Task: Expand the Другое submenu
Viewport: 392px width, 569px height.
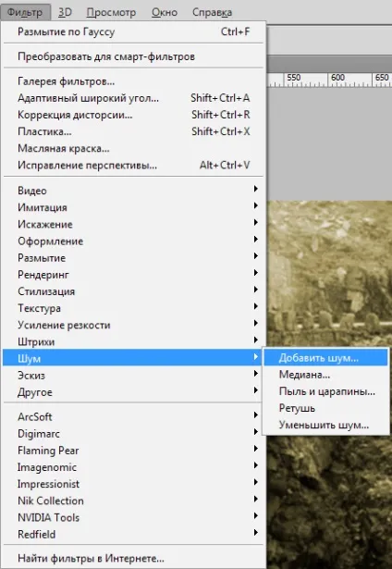Action: click(134, 392)
